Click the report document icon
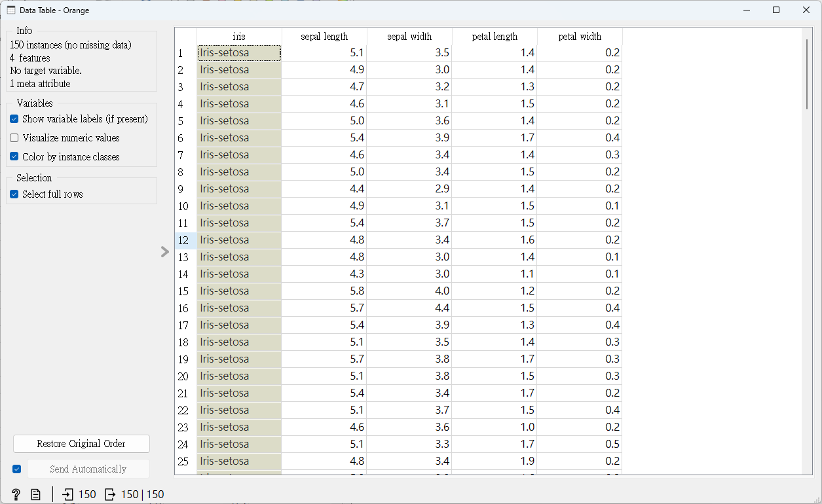Viewport: 822px width, 504px height. (x=36, y=494)
